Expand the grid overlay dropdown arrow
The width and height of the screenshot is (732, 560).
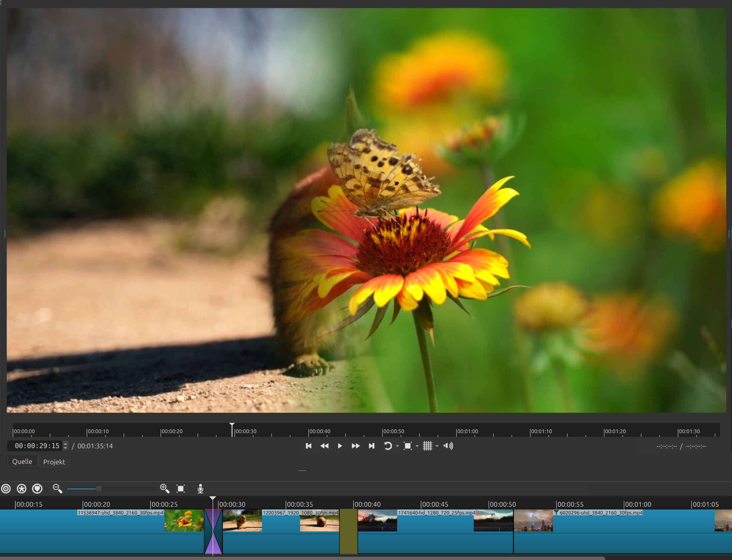coord(437,446)
